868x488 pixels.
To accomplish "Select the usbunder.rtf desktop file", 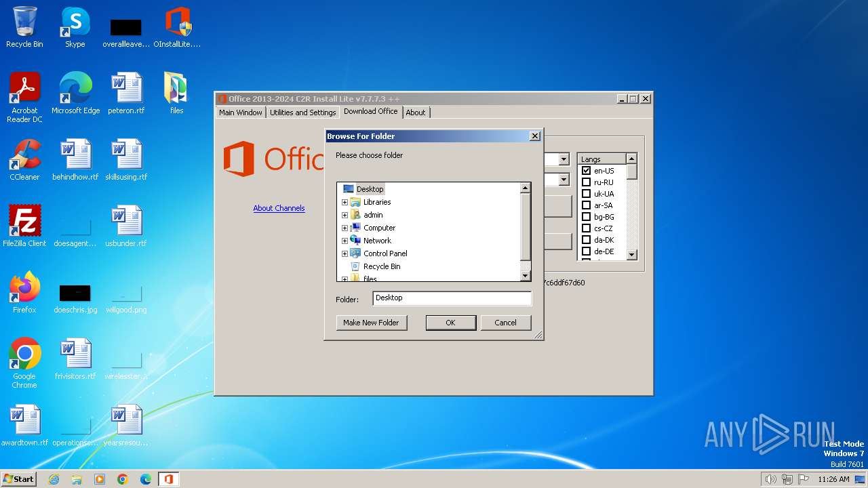I will point(126,226).
